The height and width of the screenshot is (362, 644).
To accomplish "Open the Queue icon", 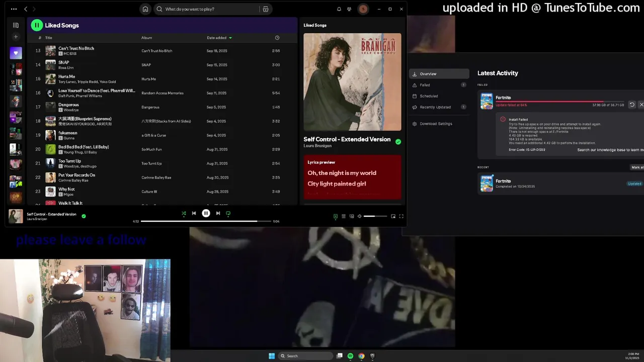I will (344, 216).
